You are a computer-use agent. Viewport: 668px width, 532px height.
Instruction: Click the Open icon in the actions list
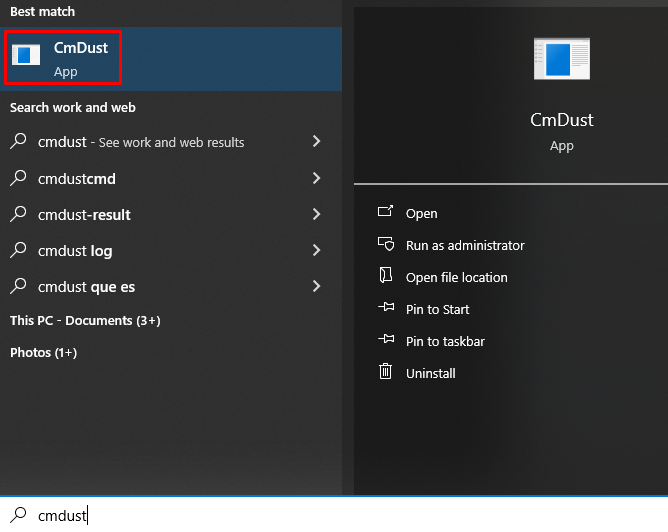(385, 213)
